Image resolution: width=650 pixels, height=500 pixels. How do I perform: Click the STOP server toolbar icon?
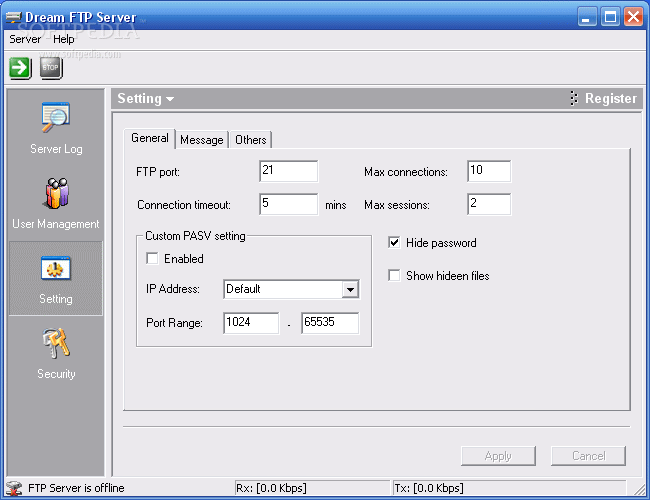pos(51,68)
